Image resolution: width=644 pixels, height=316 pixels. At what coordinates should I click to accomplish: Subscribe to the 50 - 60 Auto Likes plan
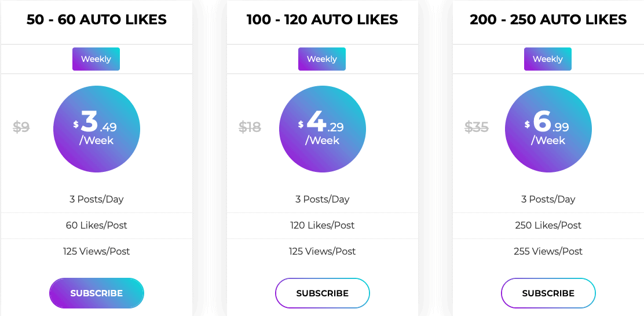97,293
